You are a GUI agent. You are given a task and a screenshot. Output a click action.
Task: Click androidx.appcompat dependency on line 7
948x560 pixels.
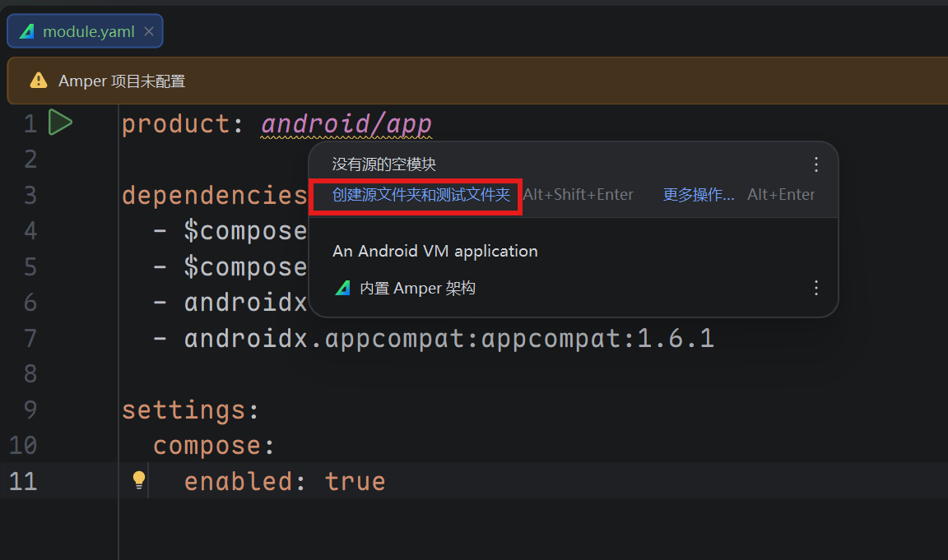click(x=448, y=338)
